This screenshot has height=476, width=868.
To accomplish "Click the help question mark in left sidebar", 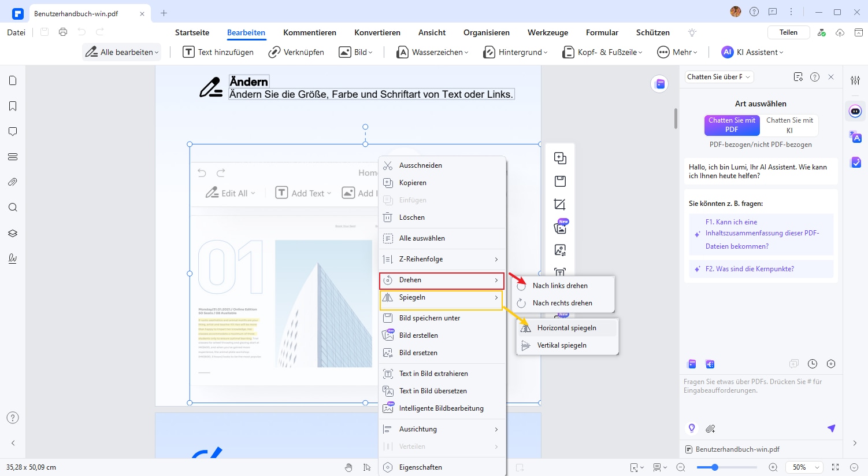I will click(x=13, y=418).
